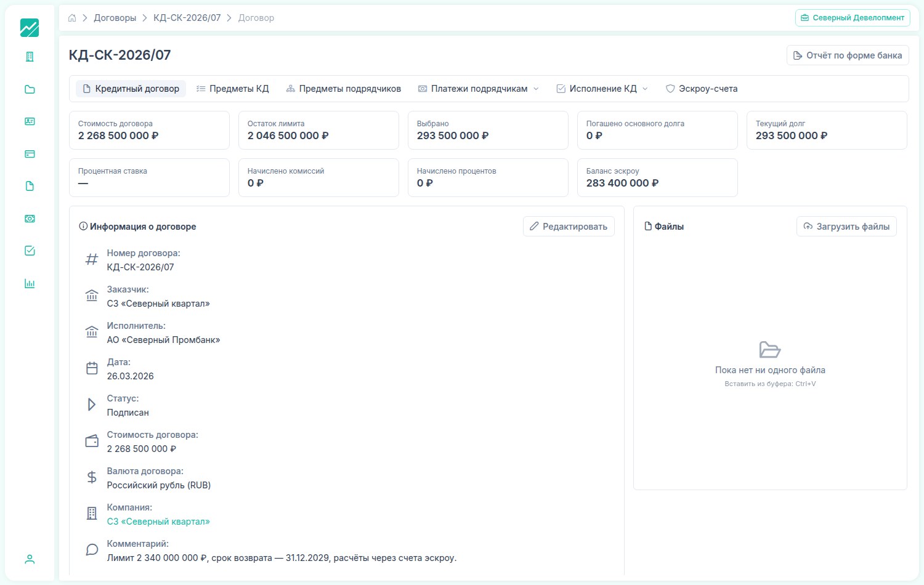
Task: Open the bar chart icon in the sidebar
Action: coord(30,283)
